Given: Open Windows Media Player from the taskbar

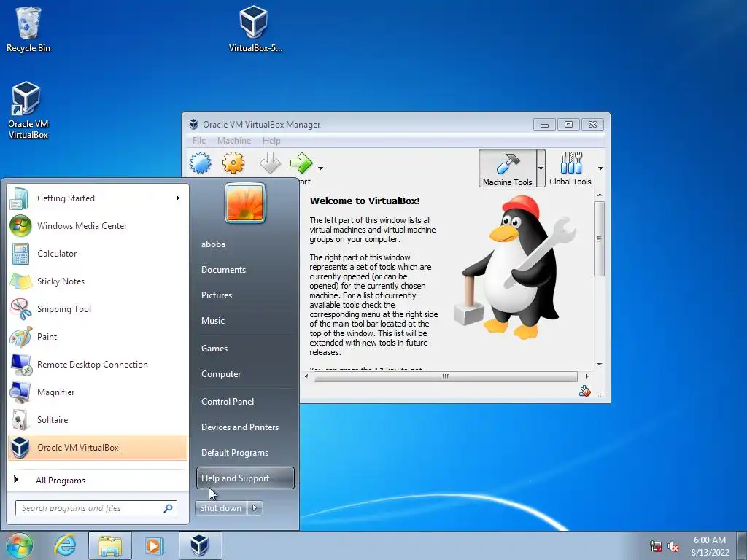Looking at the screenshot, I should click(153, 545).
